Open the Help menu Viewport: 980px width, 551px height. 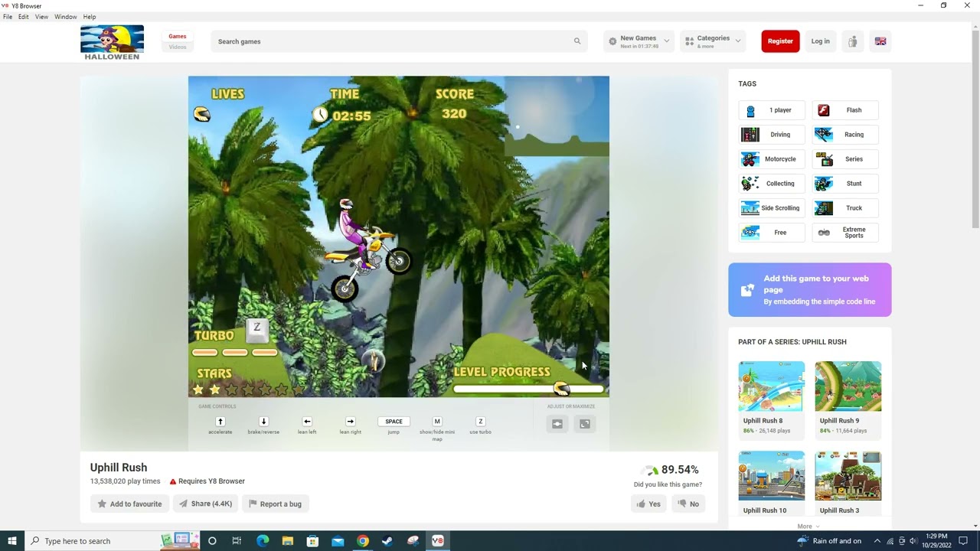90,17
